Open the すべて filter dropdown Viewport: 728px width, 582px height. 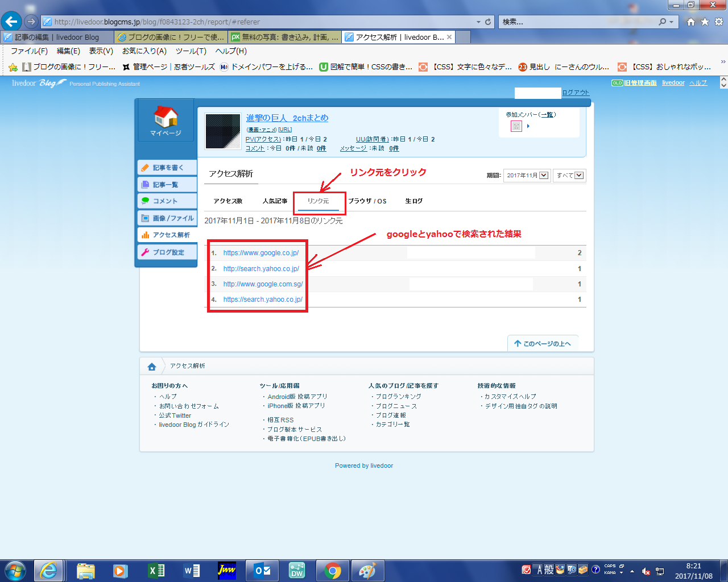point(569,176)
